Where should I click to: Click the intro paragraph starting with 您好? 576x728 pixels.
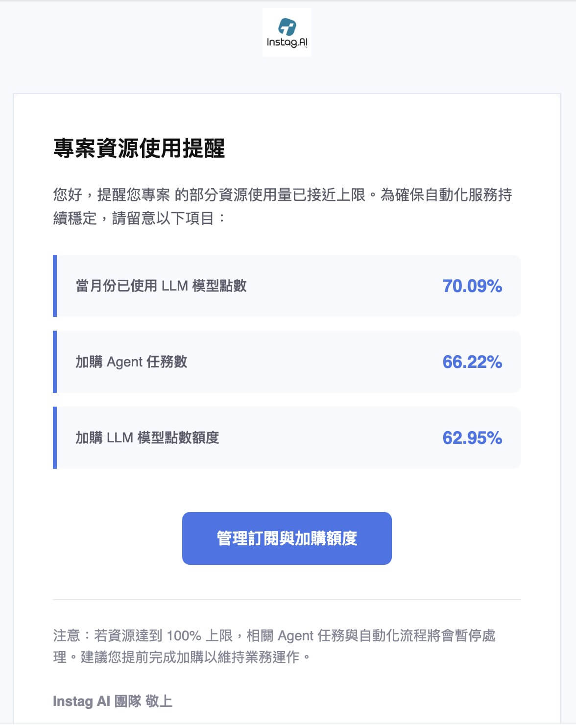tap(282, 195)
